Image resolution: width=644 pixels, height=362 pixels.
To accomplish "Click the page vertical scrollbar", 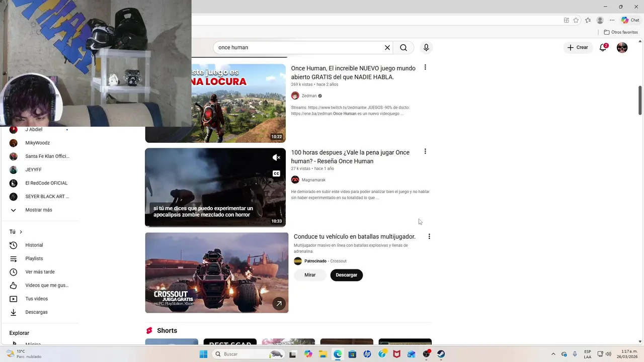I will click(x=640, y=100).
